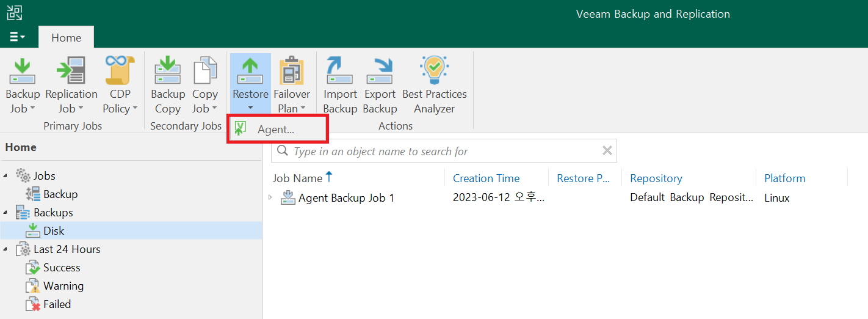Expand the Copy Job dropdown arrow
Image resolution: width=868 pixels, height=319 pixels.
[x=214, y=109]
